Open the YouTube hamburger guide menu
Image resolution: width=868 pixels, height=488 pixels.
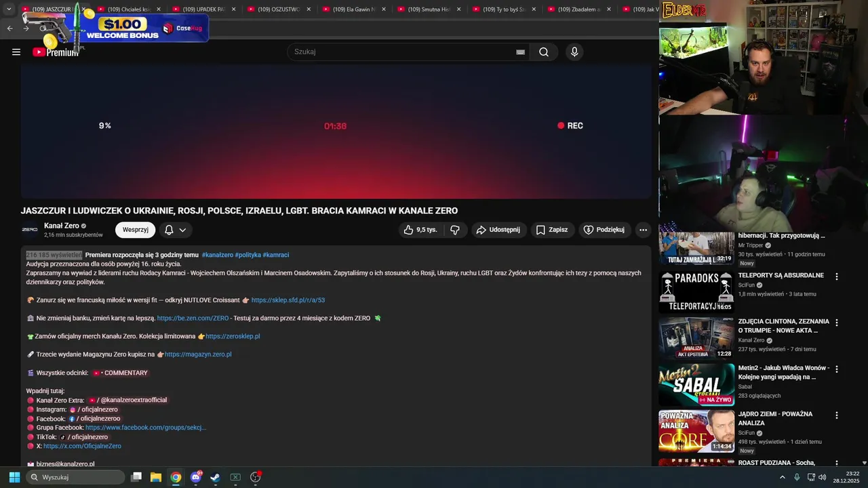16,52
